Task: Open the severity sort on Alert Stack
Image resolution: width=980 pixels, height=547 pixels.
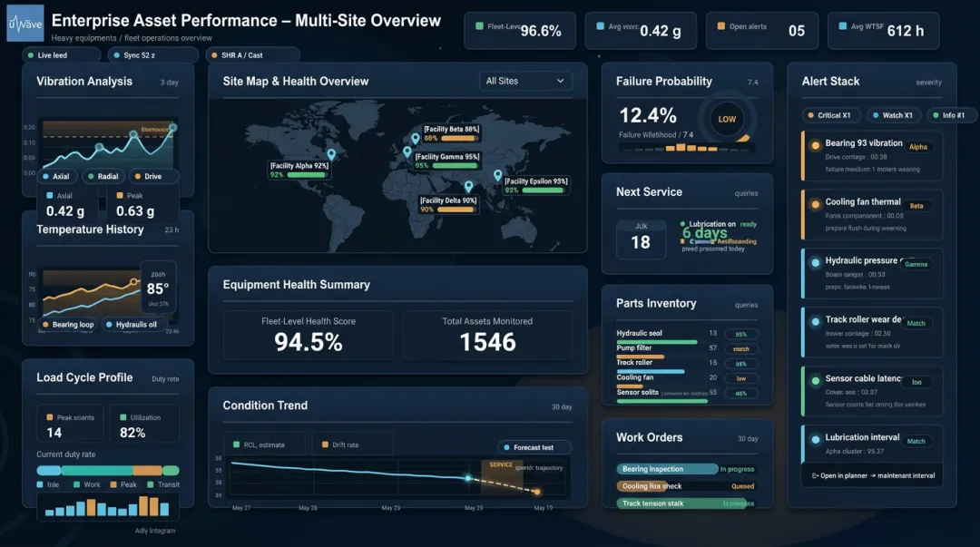Action: (x=928, y=83)
